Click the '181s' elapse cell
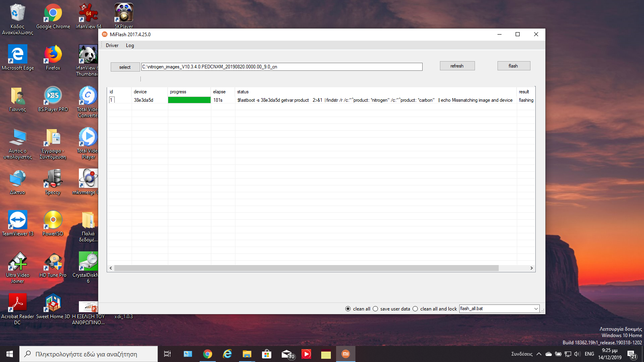644x362 pixels. click(218, 100)
